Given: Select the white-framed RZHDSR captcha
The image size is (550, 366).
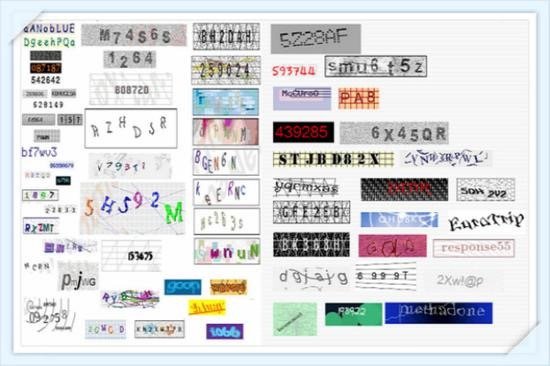Looking at the screenshot, I should point(131,128).
